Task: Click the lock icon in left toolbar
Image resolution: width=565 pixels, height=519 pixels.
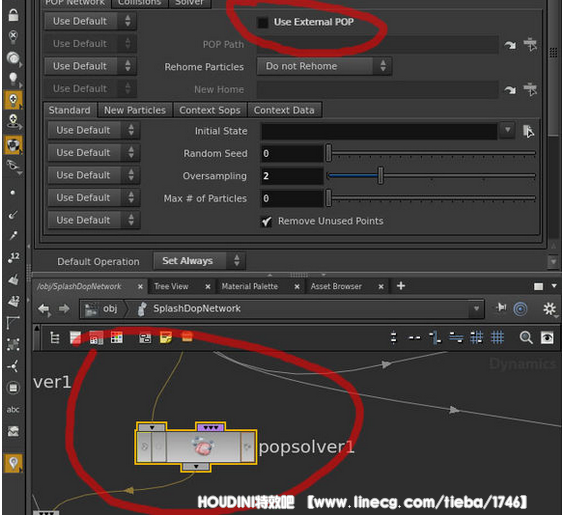Action: (x=13, y=15)
